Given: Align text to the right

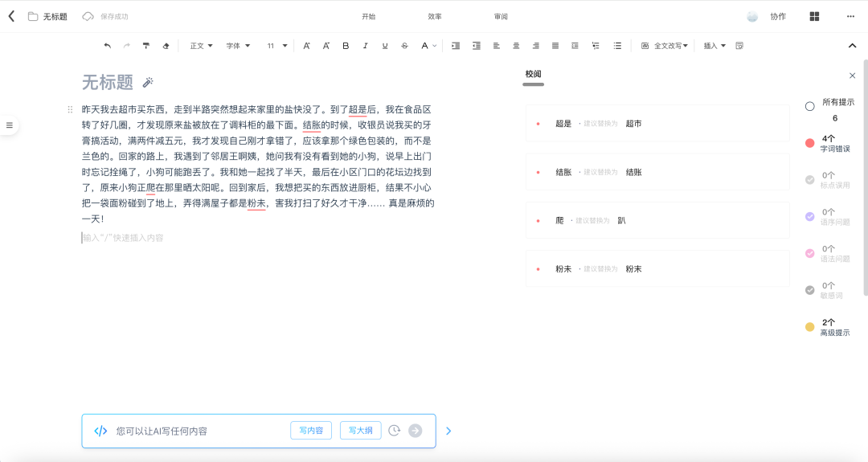Looking at the screenshot, I should pyautogui.click(x=535, y=46).
